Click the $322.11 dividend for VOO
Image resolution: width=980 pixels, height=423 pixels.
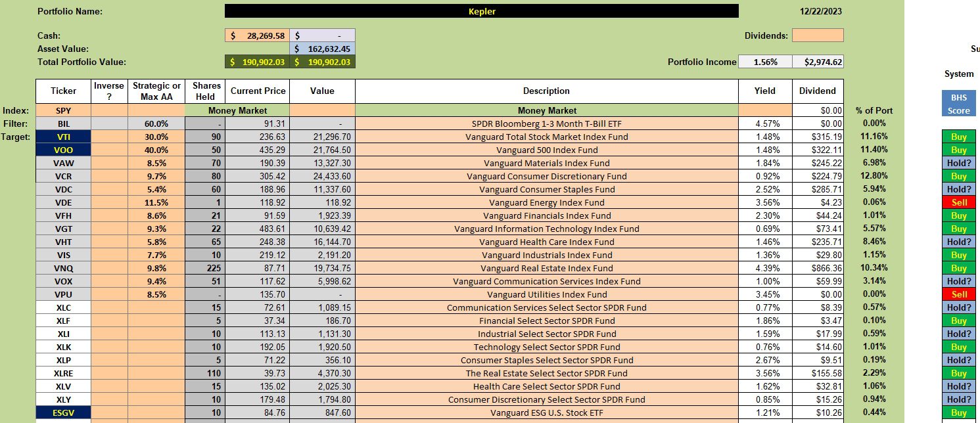[x=818, y=150]
